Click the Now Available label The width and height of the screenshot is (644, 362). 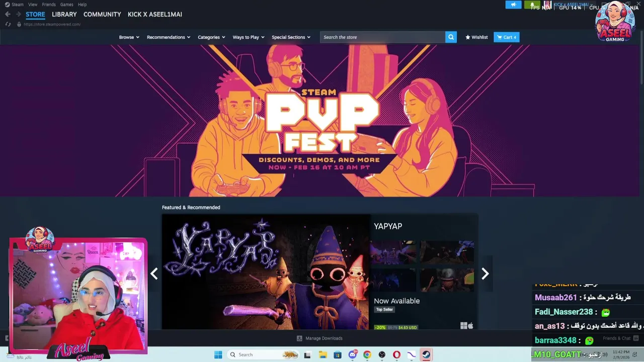tap(396, 301)
